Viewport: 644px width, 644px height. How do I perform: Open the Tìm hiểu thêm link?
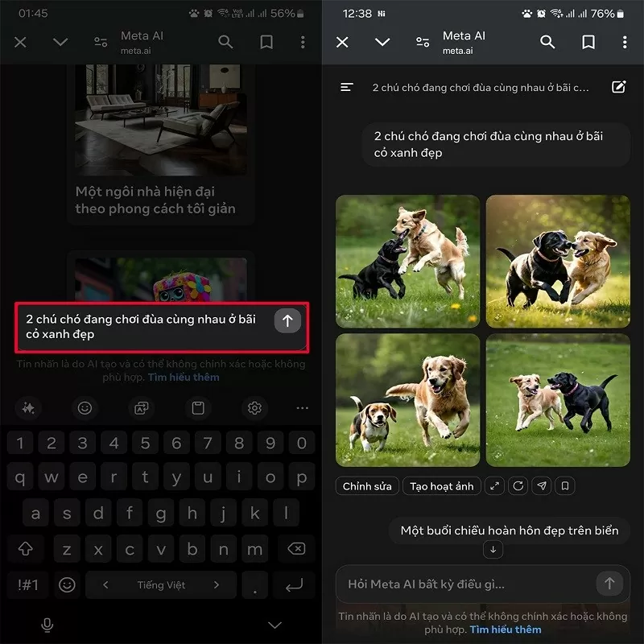click(x=505, y=630)
